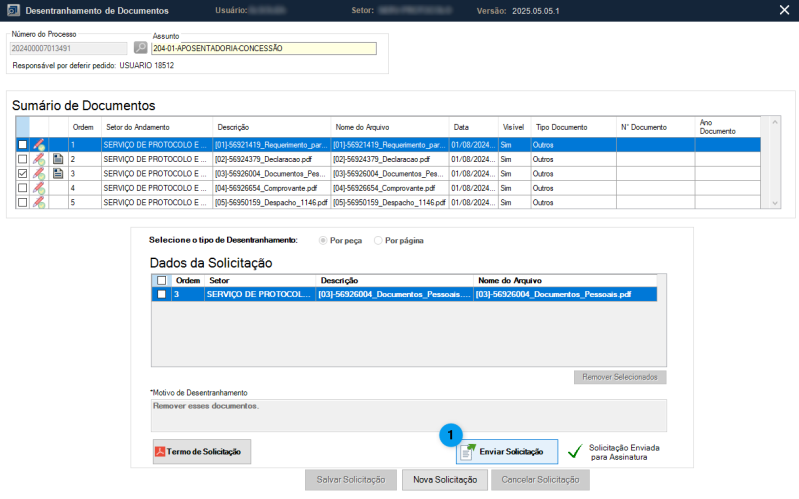
Task: Select the Por página radio option
Action: coord(378,240)
